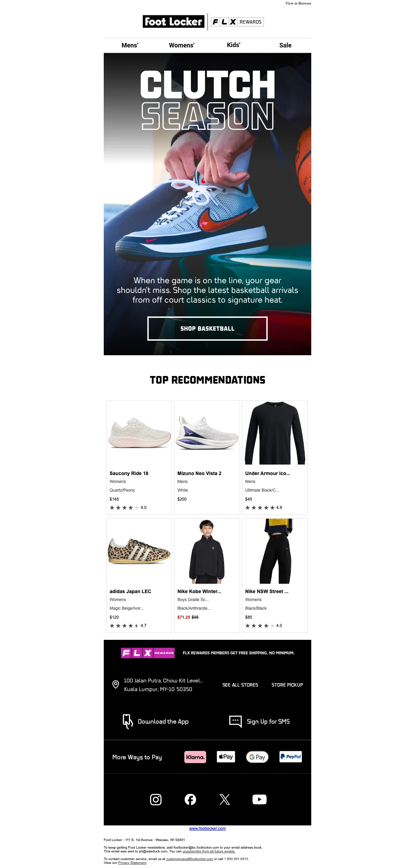Select the Klarna payment badge

pos(195,757)
